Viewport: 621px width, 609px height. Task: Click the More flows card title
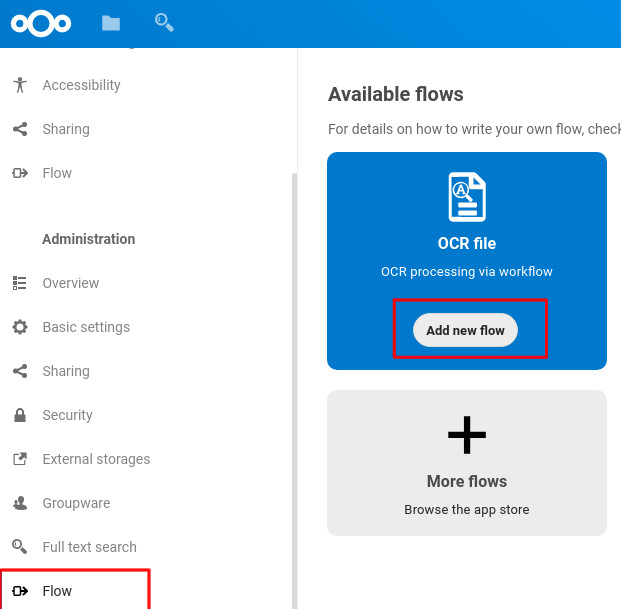click(467, 481)
